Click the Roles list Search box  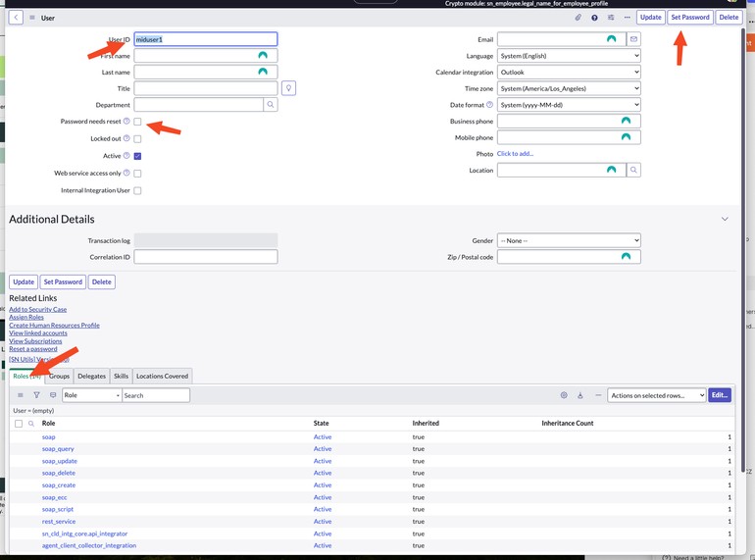pos(156,395)
